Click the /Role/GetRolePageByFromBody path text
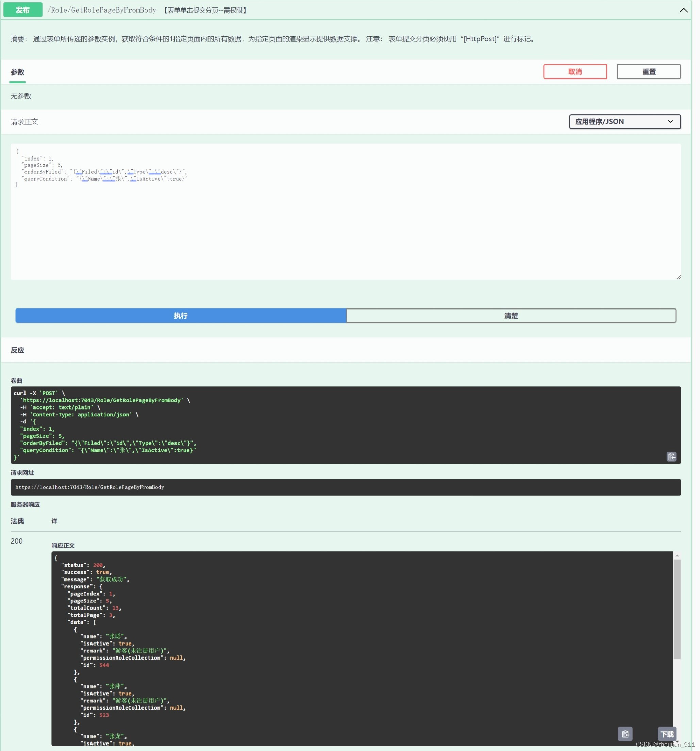The image size is (700, 751). click(102, 10)
